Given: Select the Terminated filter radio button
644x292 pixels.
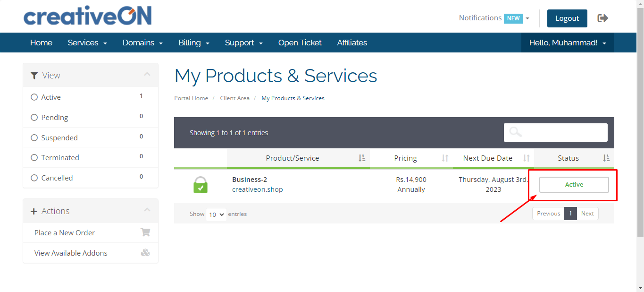Looking at the screenshot, I should click(x=34, y=158).
